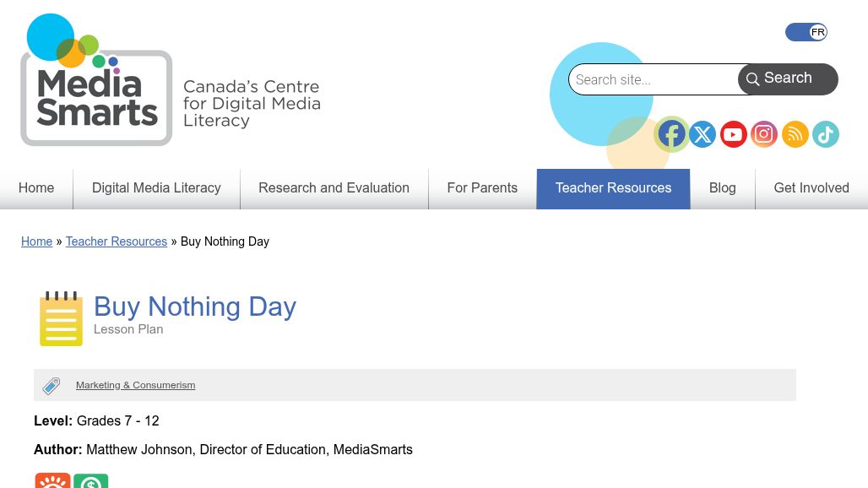Image resolution: width=868 pixels, height=488 pixels.
Task: Click the green dollar topic icon
Action: 91,481
